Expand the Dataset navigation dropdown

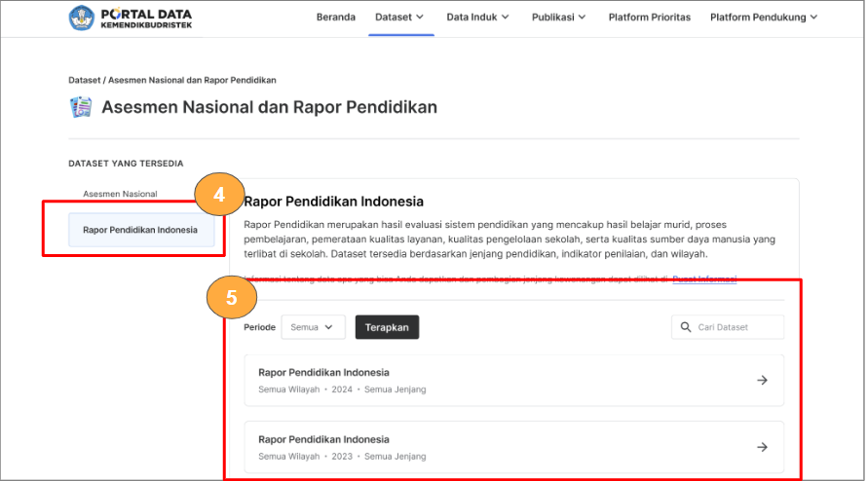coord(399,18)
